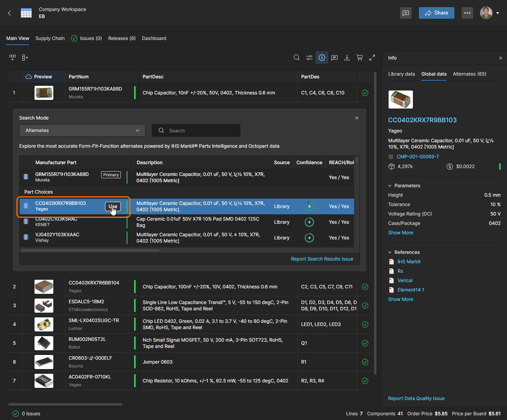Click the search magnifier icon in toolbar
The height and width of the screenshot is (420, 507).
click(296, 58)
